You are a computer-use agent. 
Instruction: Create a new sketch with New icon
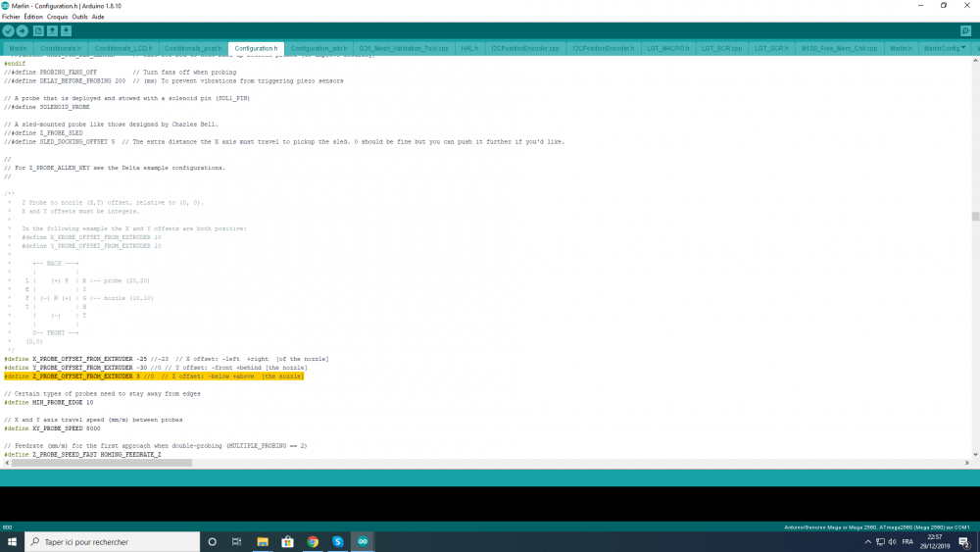pyautogui.click(x=38, y=30)
